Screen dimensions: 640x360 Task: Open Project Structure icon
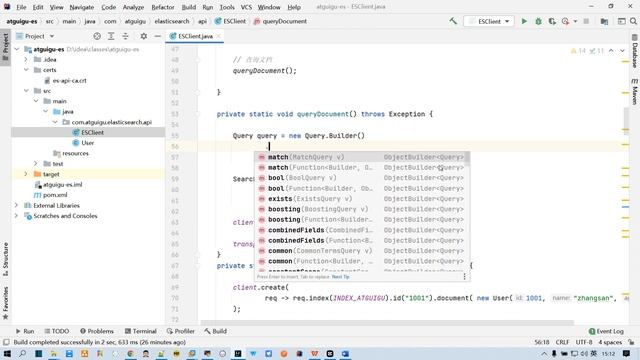(604, 21)
